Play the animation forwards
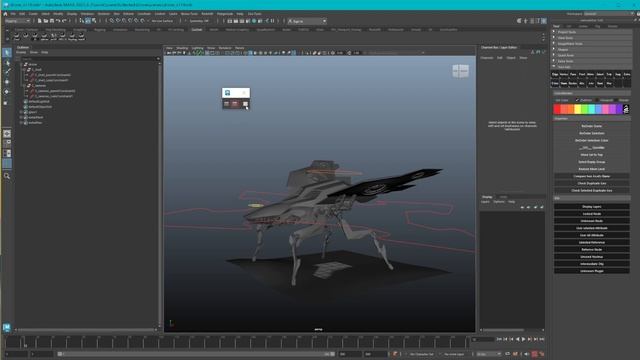The height and width of the screenshot is (360, 640). (x=524, y=339)
